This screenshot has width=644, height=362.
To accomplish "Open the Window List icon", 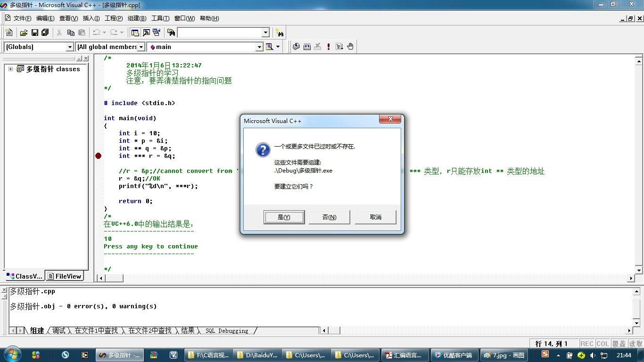I will 157,33.
